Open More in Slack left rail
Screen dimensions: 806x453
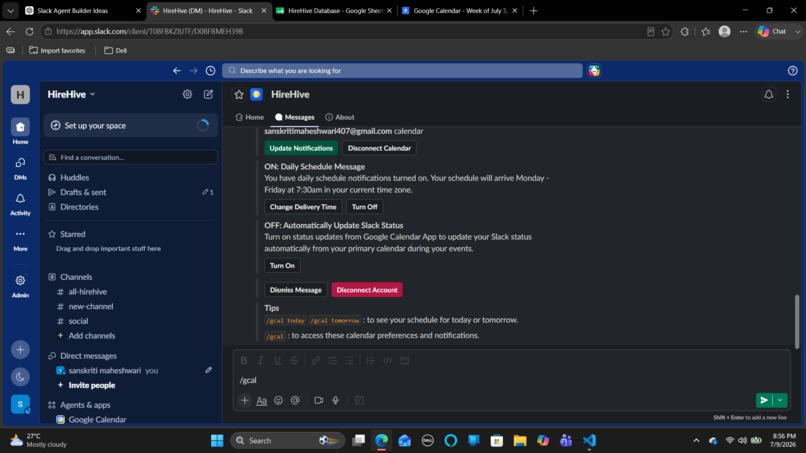[x=20, y=240]
